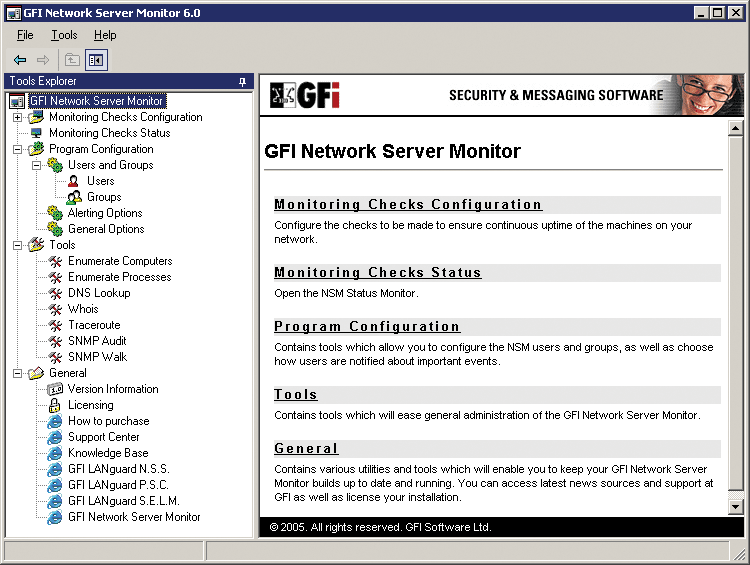Click the Monitoring Checks Status monitor icon

click(x=37, y=133)
